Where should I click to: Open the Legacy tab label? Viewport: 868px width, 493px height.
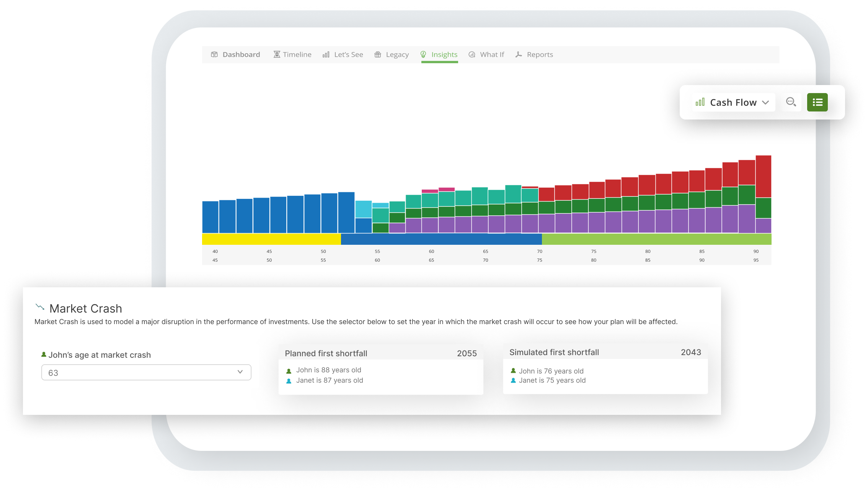(397, 54)
